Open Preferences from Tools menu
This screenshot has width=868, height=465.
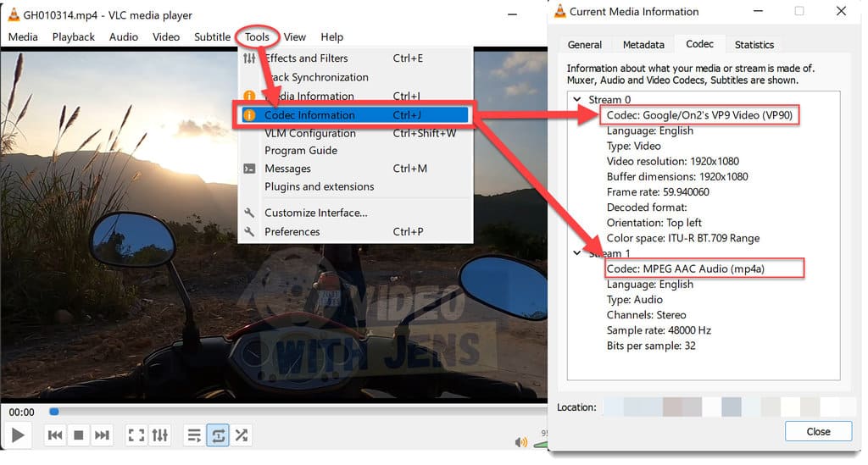(357, 232)
